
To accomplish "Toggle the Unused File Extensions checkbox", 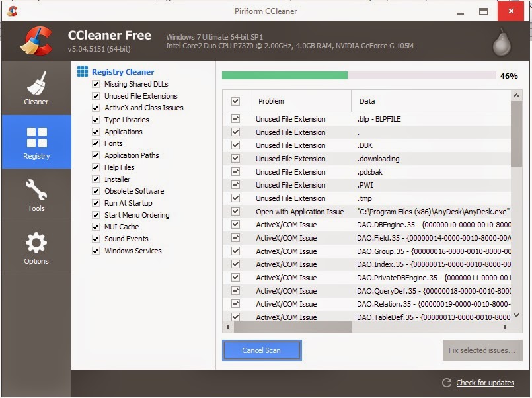I will (96, 96).
